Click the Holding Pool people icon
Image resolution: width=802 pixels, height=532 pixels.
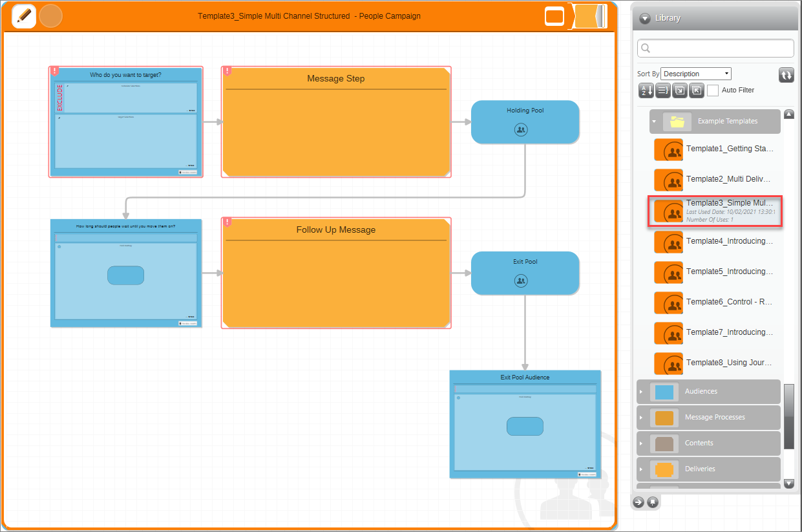[521, 130]
